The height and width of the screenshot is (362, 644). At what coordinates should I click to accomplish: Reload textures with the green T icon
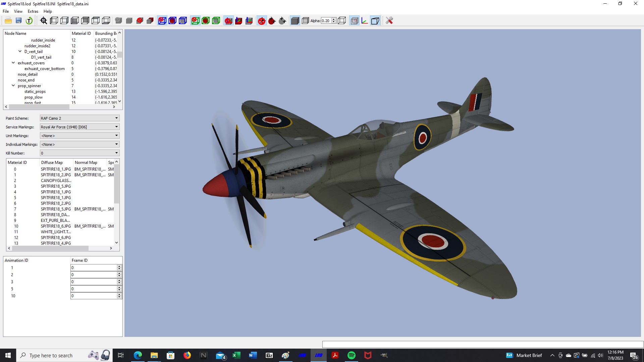point(29,21)
